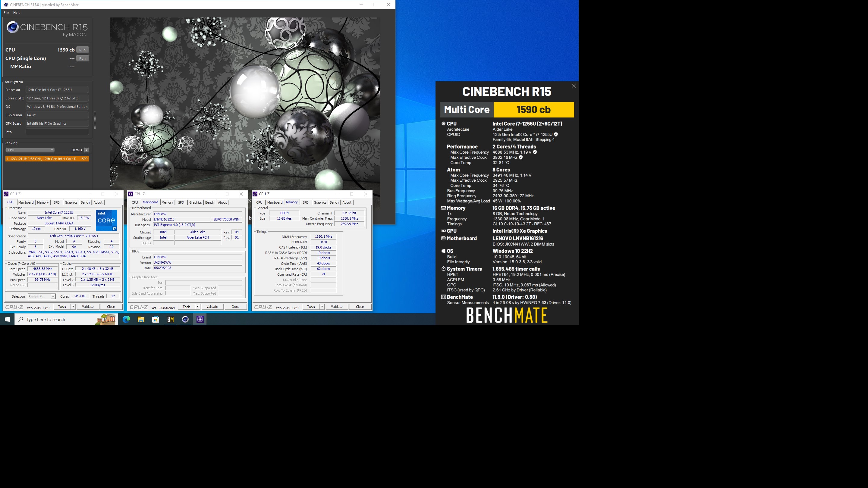Click the CPU-Z CPU window title icon
This screenshot has height=488, width=868.
[6, 194]
